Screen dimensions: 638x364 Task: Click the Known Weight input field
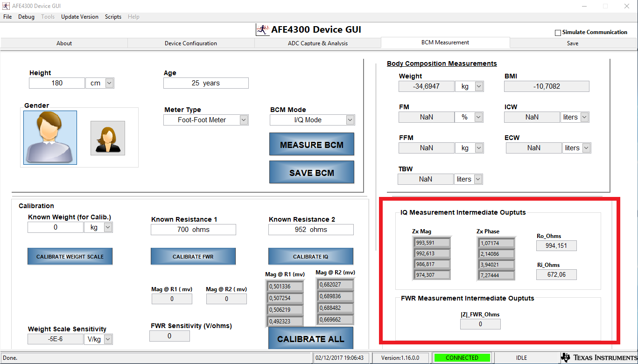[x=56, y=227]
